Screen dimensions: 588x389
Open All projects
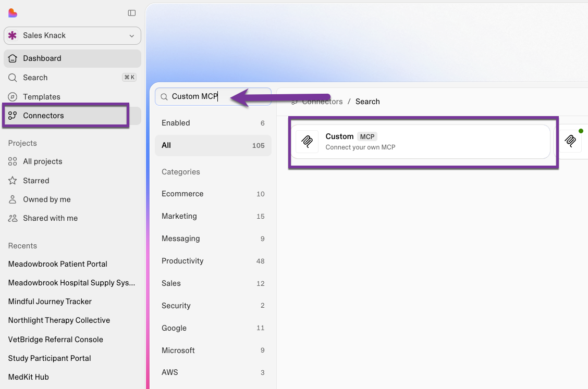point(72,161)
